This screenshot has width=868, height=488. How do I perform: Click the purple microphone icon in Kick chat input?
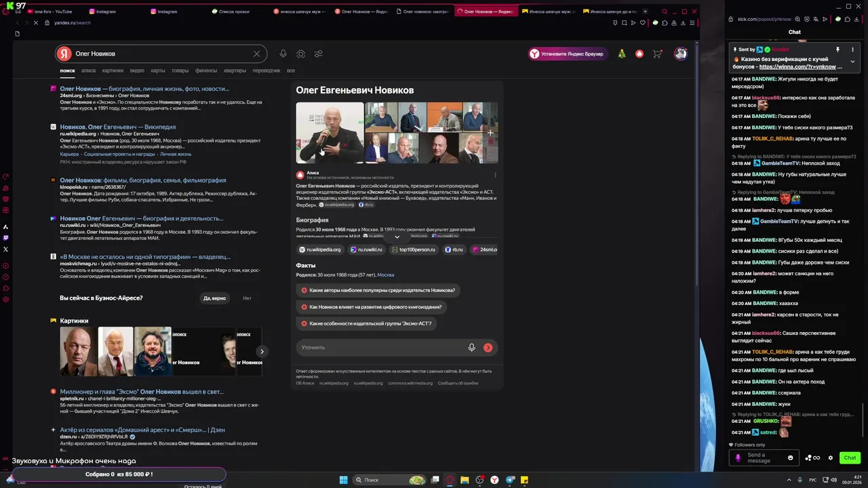pos(738,457)
